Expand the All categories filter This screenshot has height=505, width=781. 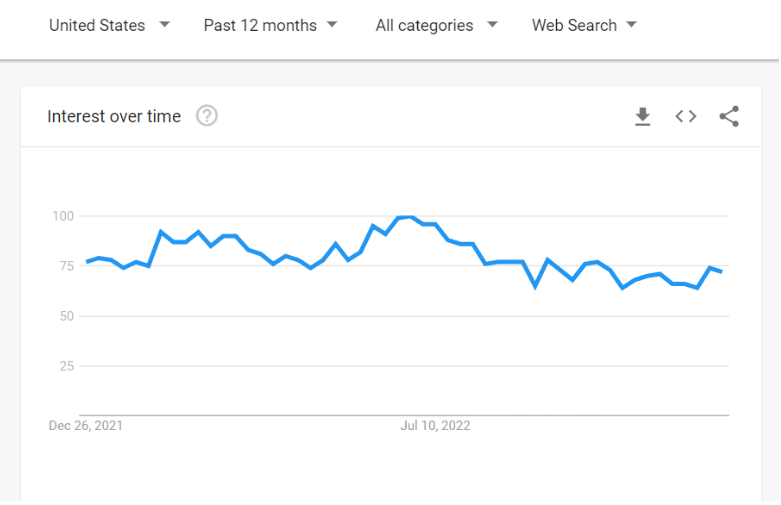[436, 25]
